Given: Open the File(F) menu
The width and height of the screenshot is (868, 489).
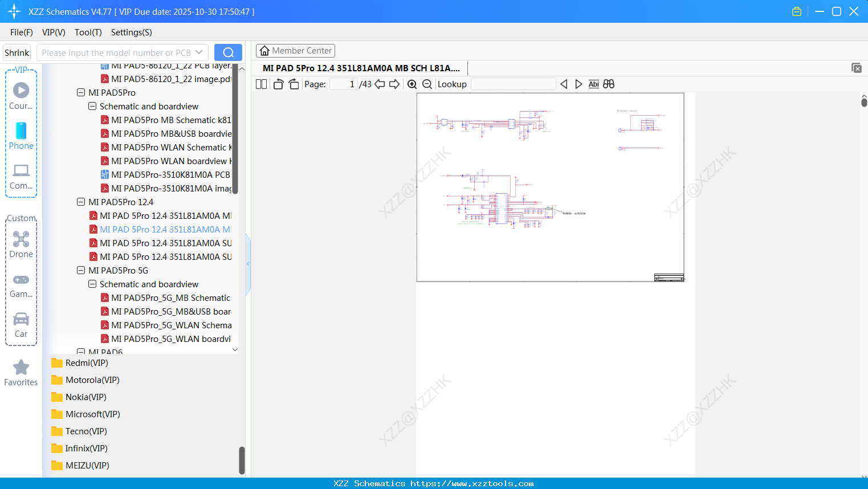Looking at the screenshot, I should (x=22, y=32).
